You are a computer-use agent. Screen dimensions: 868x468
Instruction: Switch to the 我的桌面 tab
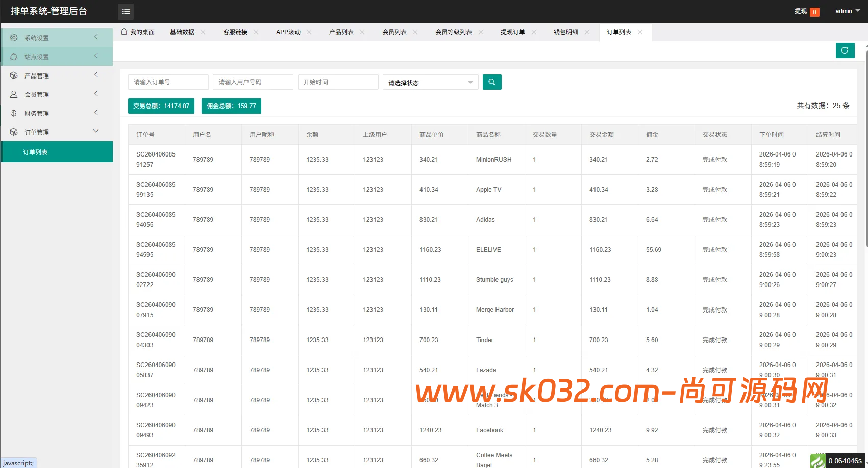(x=138, y=32)
